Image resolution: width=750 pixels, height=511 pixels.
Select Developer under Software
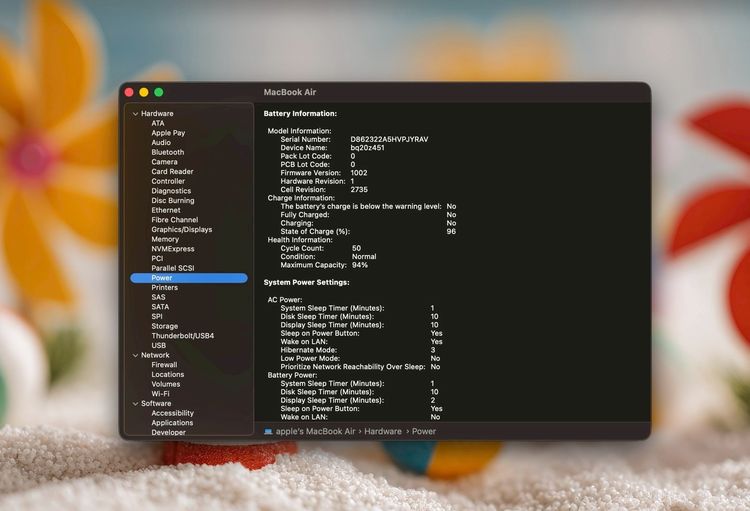(x=168, y=432)
